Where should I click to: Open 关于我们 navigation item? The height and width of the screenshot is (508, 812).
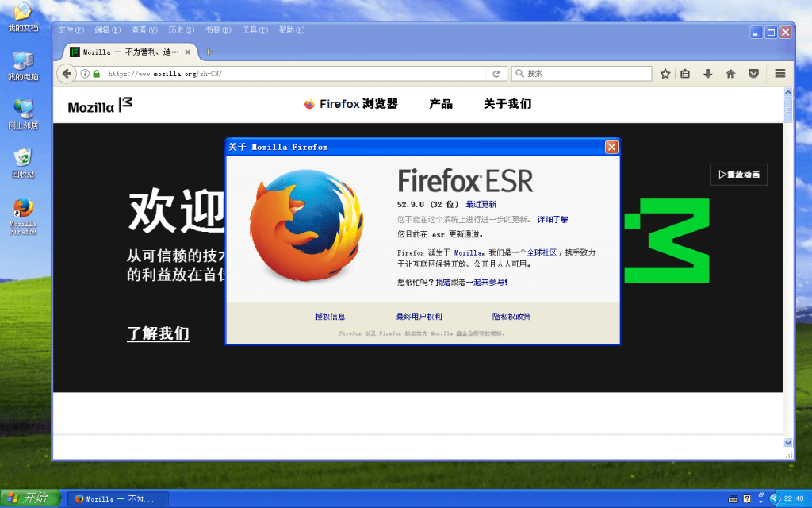coord(507,104)
